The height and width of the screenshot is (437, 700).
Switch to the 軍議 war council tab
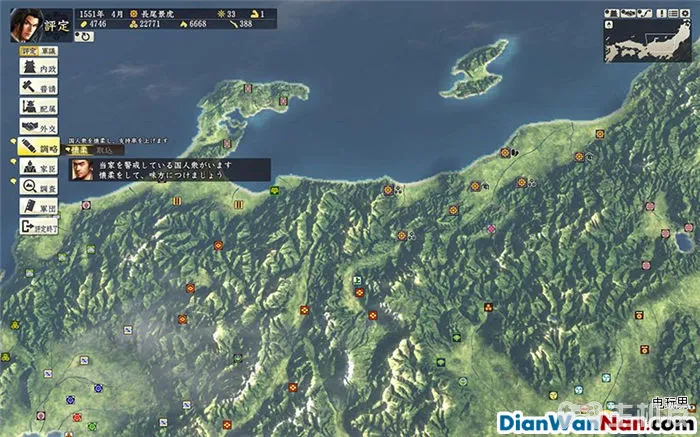pyautogui.click(x=48, y=51)
